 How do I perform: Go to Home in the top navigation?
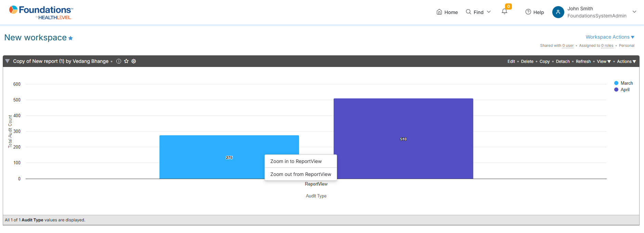[447, 12]
